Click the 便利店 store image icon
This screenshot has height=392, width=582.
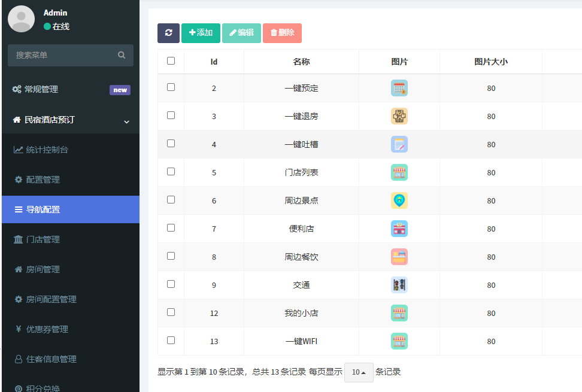point(399,229)
